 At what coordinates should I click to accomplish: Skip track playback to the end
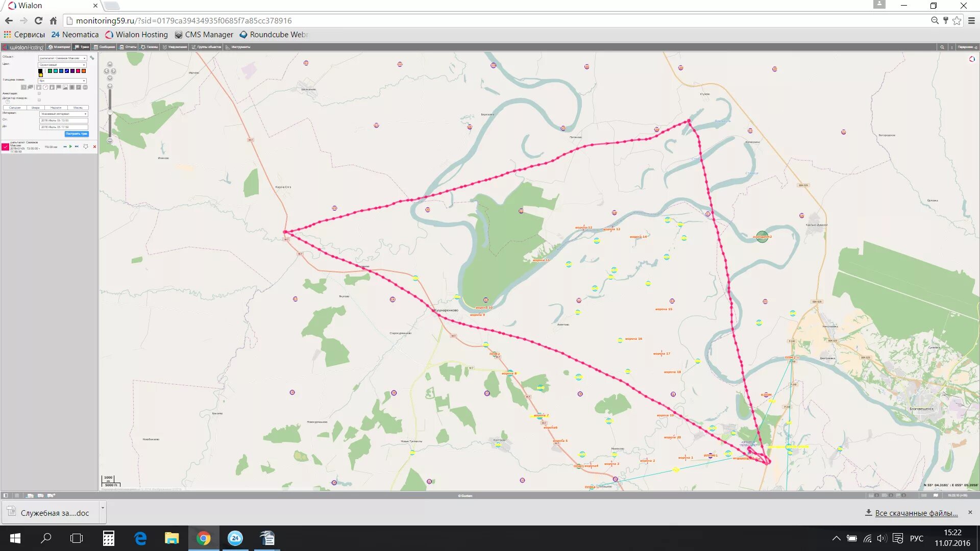(x=77, y=146)
